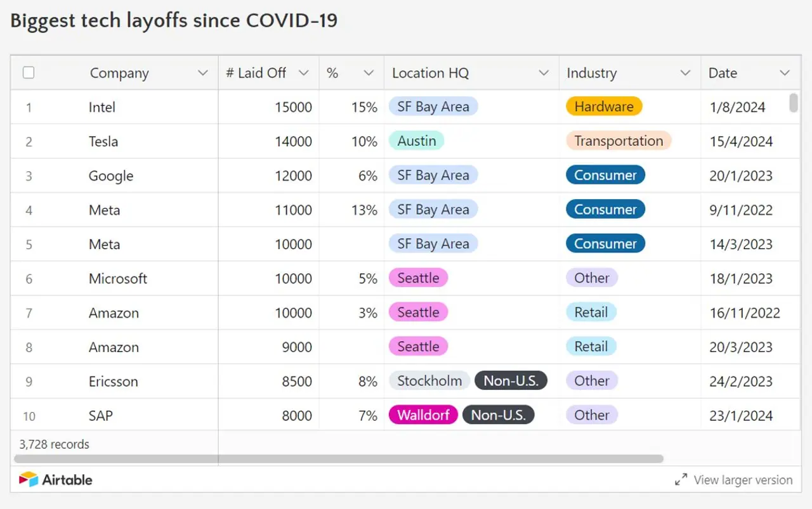Open the Company column dropdown arrow
812x509 pixels.
[203, 74]
